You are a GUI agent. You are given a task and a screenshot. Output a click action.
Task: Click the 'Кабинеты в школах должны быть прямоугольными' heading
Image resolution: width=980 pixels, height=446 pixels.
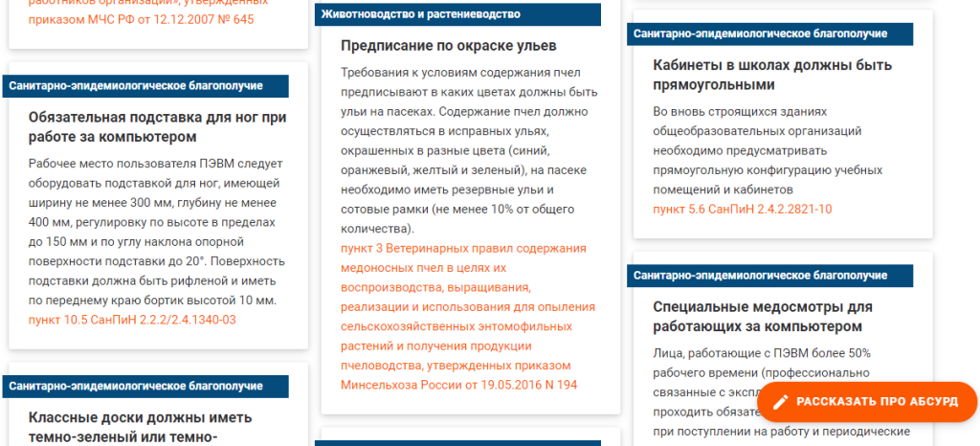(771, 75)
